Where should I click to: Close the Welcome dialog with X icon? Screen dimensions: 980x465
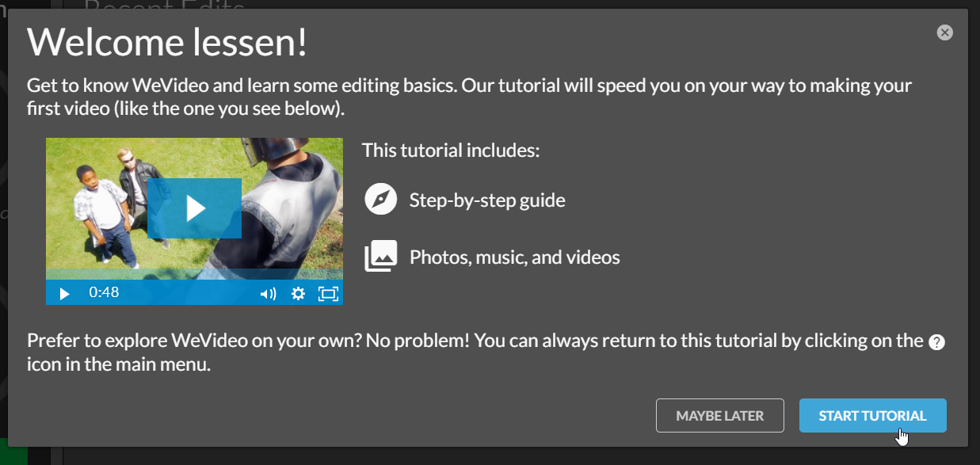[944, 32]
